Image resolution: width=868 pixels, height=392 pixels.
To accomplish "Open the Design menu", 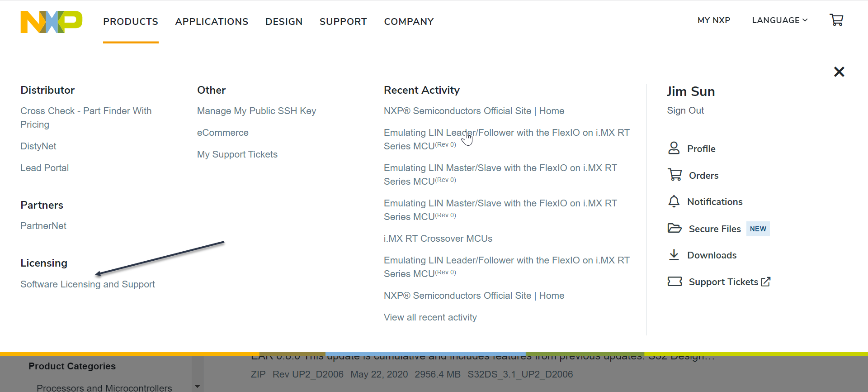I will click(x=284, y=22).
